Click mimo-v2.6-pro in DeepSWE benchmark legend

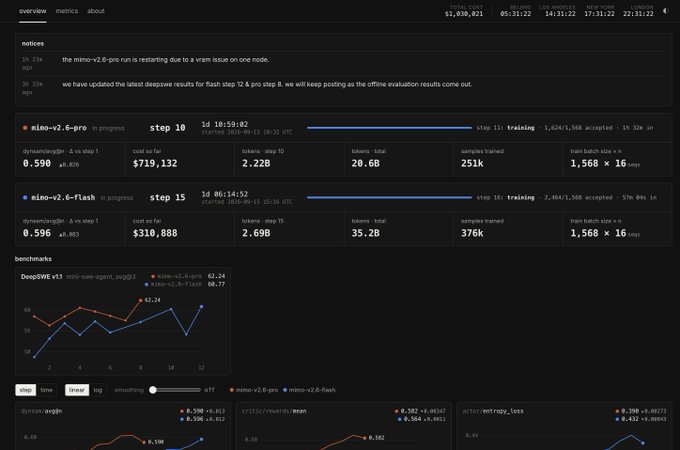coord(176,276)
